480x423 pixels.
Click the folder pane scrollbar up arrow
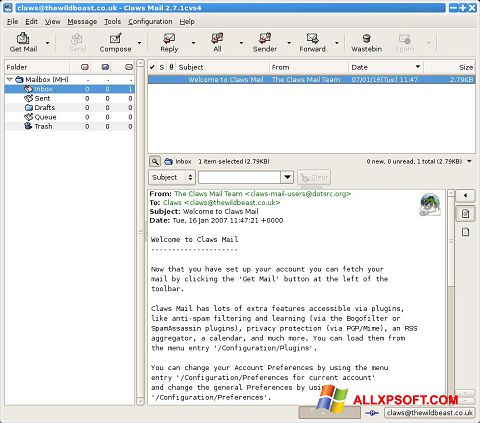click(141, 63)
